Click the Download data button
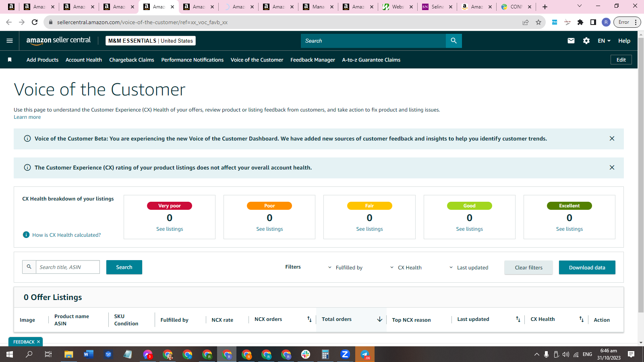Screen dimensions: 644x362 (x=587, y=267)
